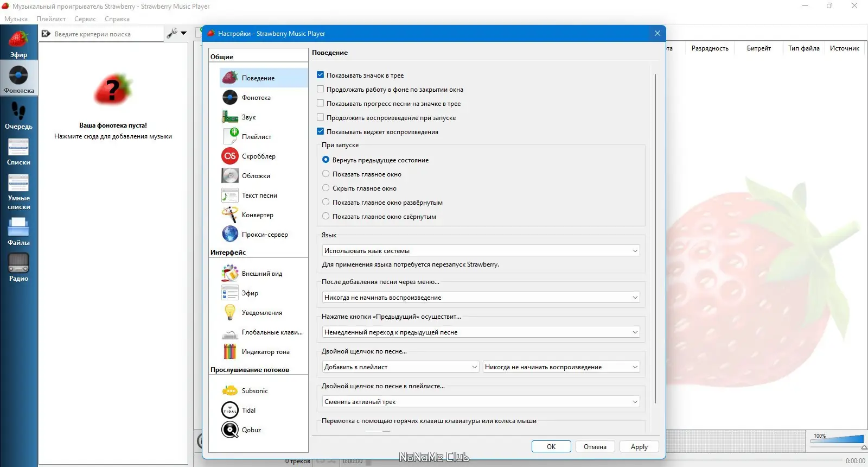The height and width of the screenshot is (467, 868).
Task: Open Обложки settings page
Action: (264, 176)
